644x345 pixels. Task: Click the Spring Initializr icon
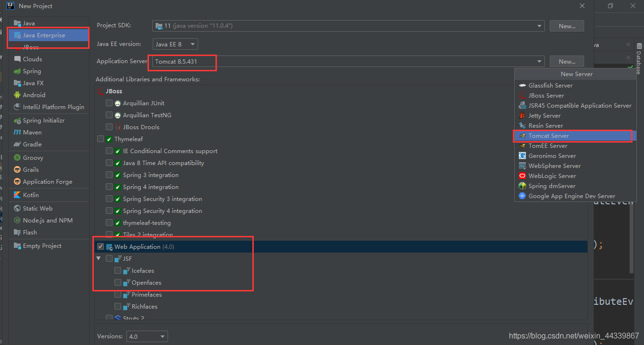tap(18, 121)
